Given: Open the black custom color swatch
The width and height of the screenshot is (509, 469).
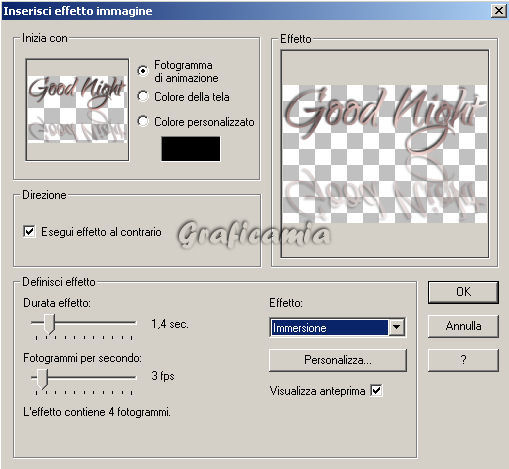Looking at the screenshot, I should tap(191, 149).
